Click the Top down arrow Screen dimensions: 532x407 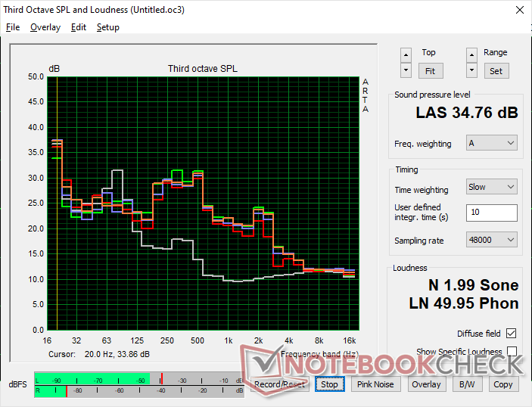406,70
